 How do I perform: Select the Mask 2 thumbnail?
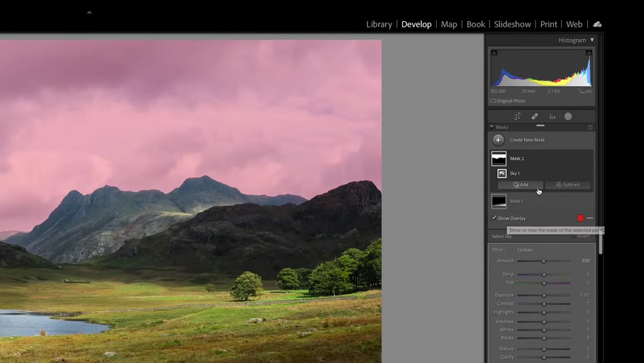[499, 158]
